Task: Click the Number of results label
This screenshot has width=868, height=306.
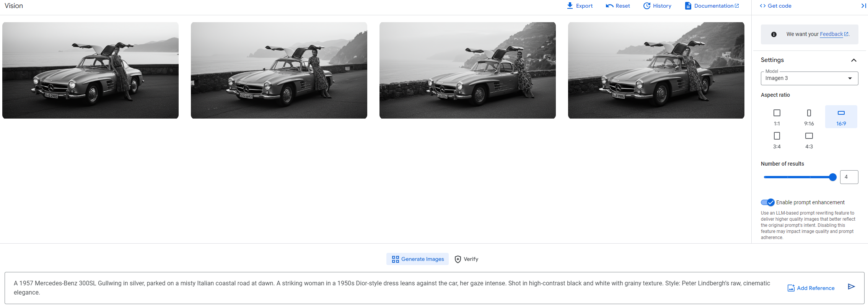Action: coord(782,164)
